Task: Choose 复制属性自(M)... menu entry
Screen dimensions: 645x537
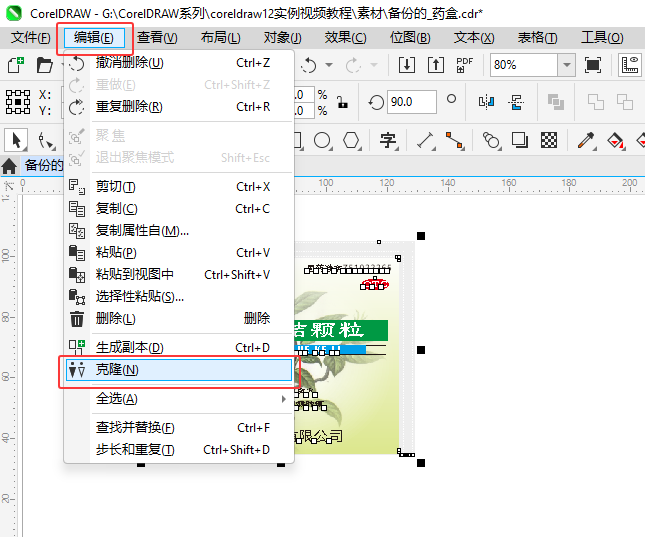Action: (179, 231)
